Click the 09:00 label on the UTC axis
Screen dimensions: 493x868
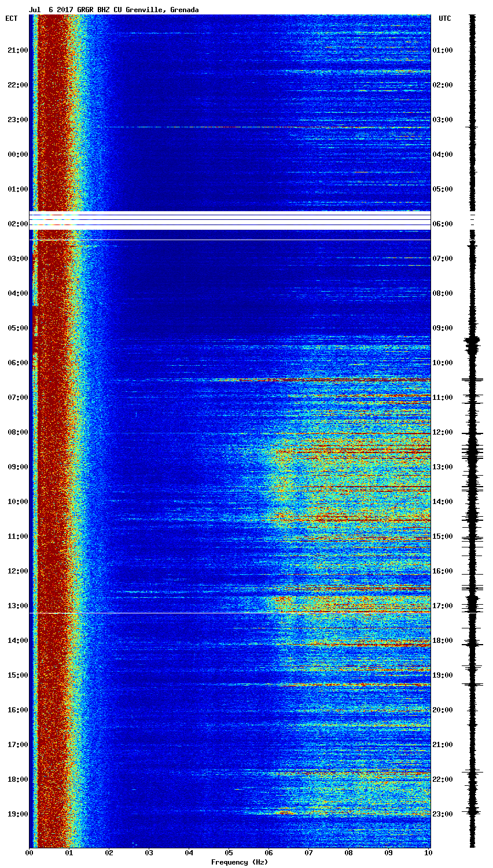pos(443,328)
